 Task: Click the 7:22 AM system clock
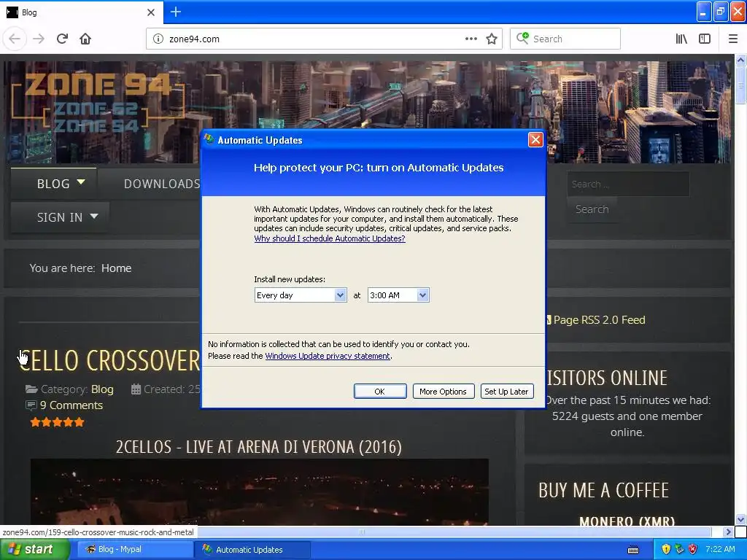coord(720,550)
